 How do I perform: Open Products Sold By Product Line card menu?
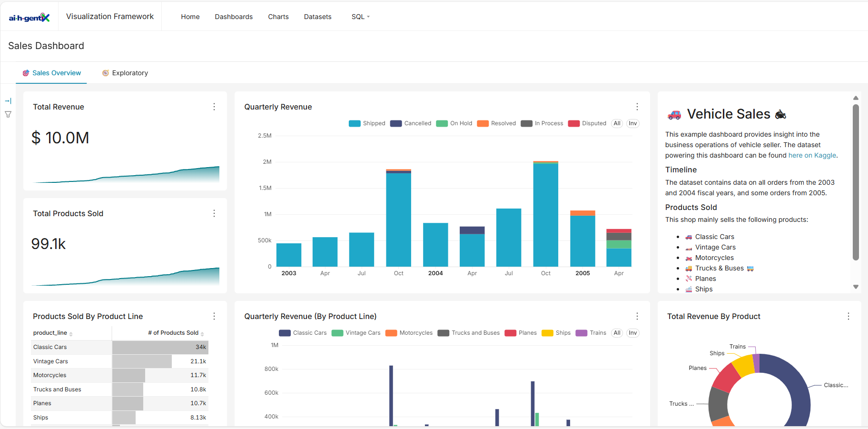coord(214,316)
